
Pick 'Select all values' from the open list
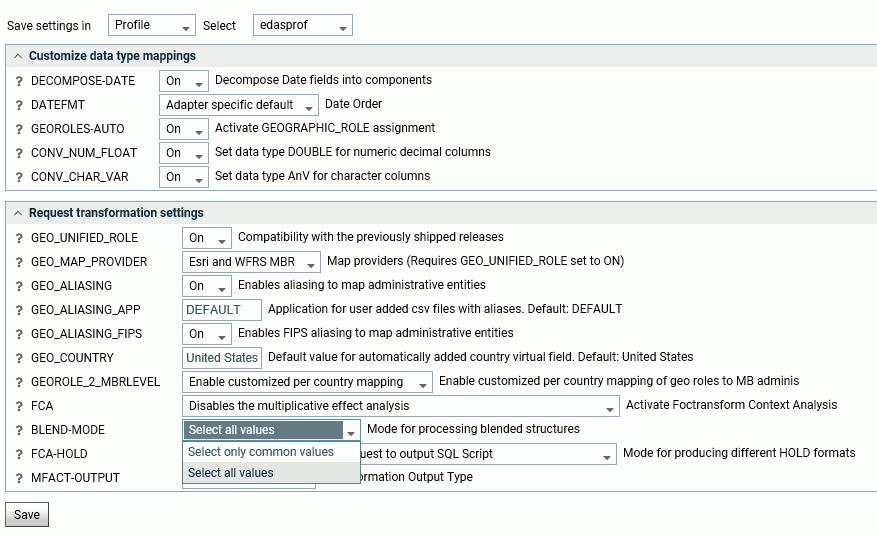[x=231, y=473]
